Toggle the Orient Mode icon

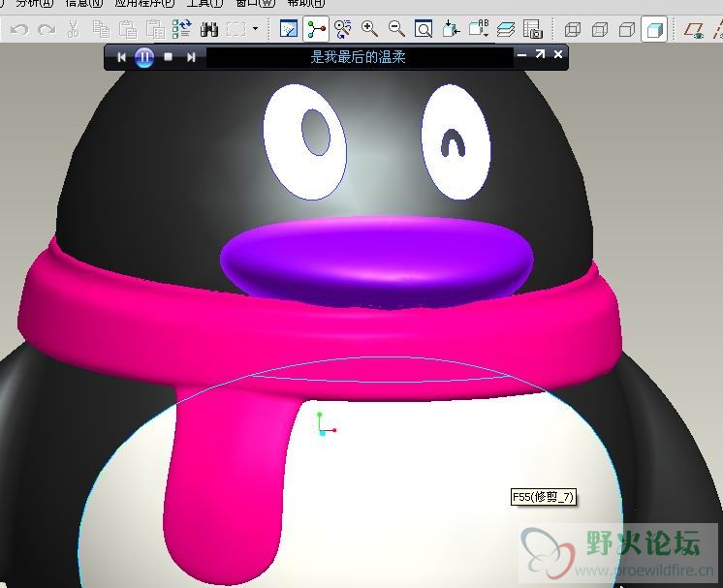pyautogui.click(x=342, y=29)
